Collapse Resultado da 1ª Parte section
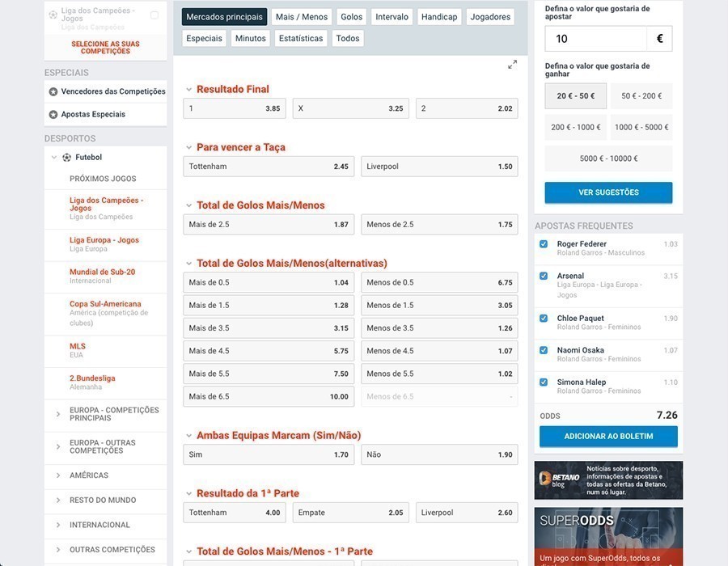Screen dimensions: 728x566 click(x=189, y=493)
